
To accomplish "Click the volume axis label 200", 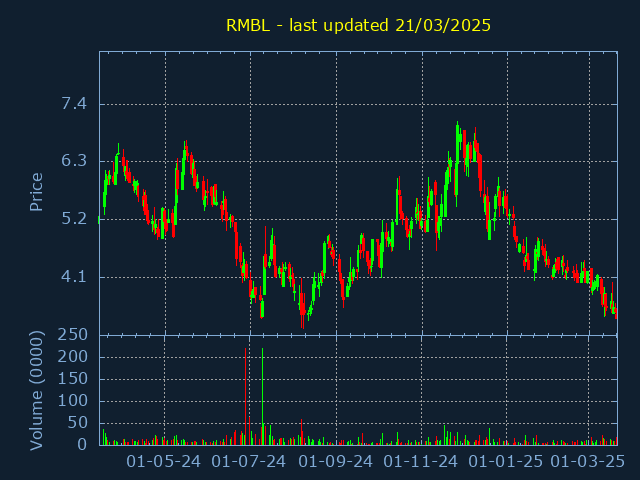I will (73, 357).
